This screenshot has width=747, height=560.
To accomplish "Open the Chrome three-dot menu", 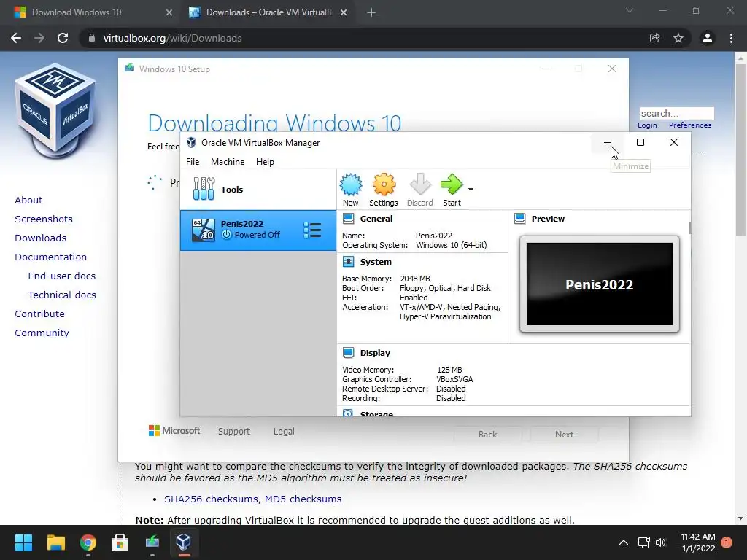I will pos(731,38).
